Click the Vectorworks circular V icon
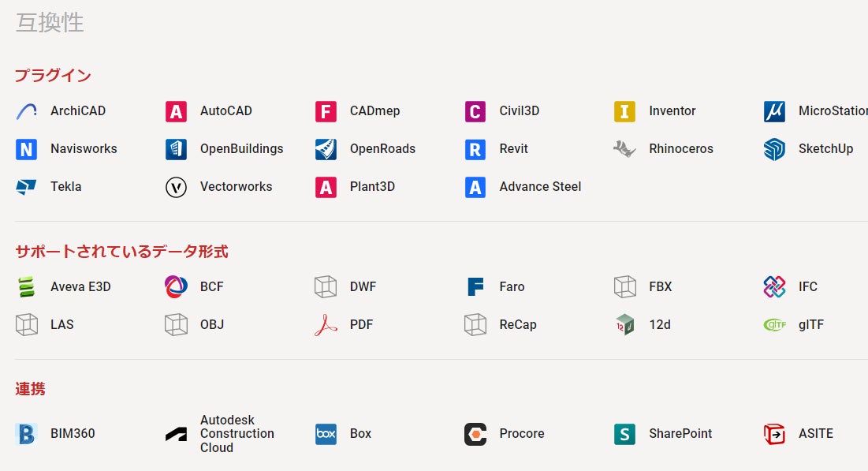The image size is (868, 471). pos(176,187)
